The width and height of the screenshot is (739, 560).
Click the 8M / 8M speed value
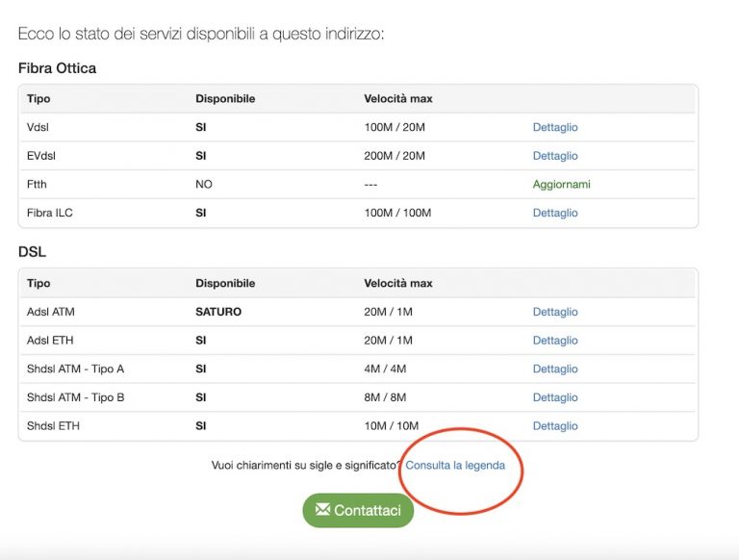[x=385, y=397]
